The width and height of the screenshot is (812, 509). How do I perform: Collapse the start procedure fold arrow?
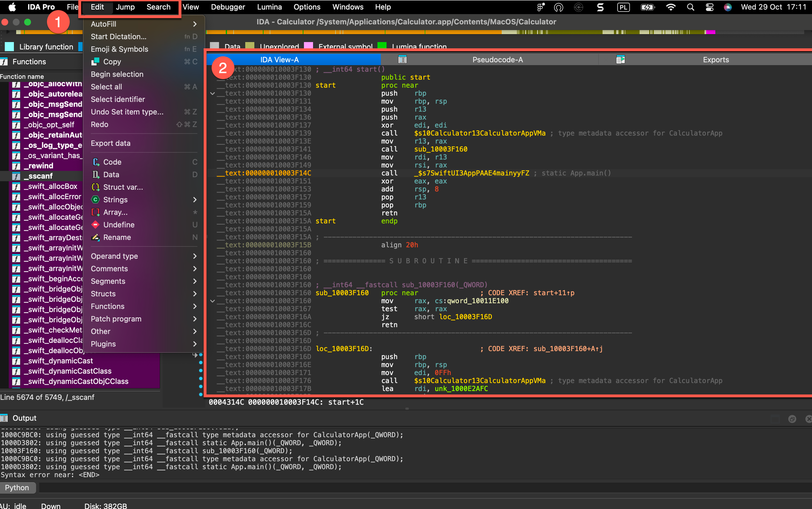tap(213, 93)
